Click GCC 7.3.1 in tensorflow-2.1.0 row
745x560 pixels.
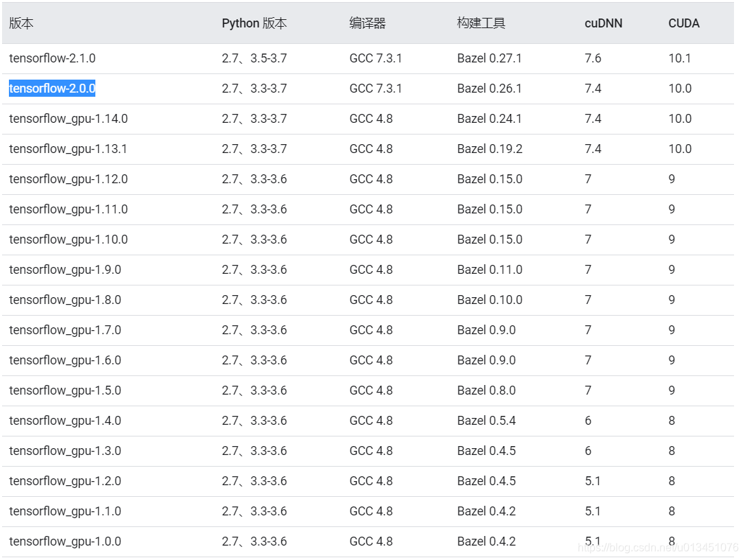376,58
